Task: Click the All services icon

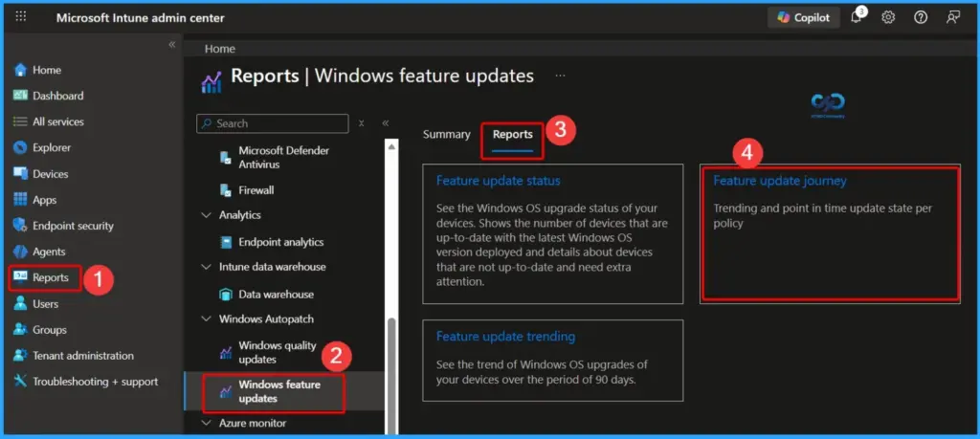Action: pos(21,121)
